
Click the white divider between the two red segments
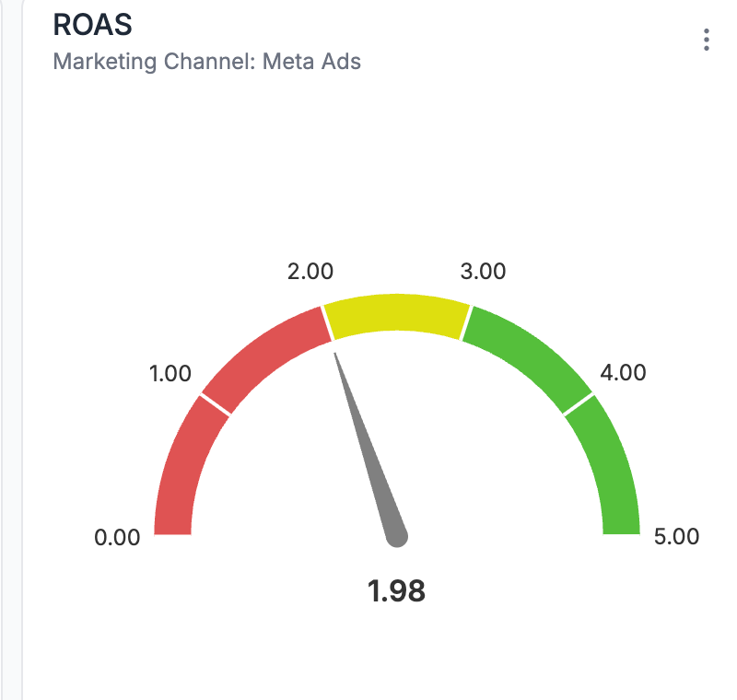215,404
